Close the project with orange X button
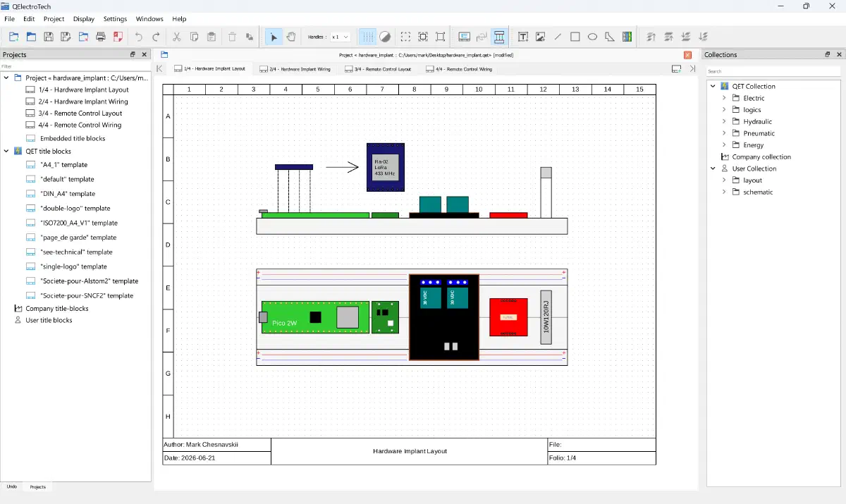The width and height of the screenshot is (846, 504). pos(687,55)
